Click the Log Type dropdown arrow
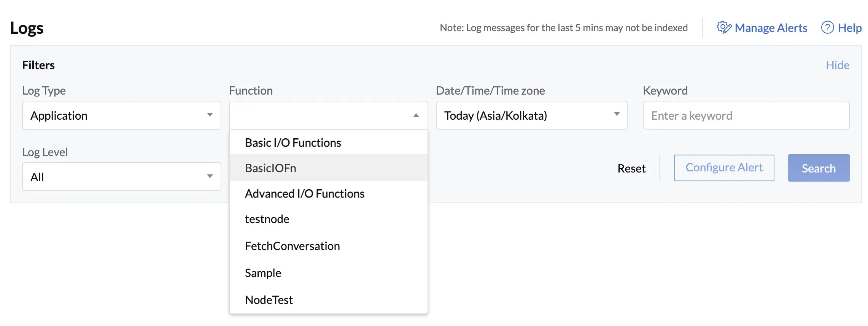Image resolution: width=868 pixels, height=326 pixels. [x=210, y=115]
